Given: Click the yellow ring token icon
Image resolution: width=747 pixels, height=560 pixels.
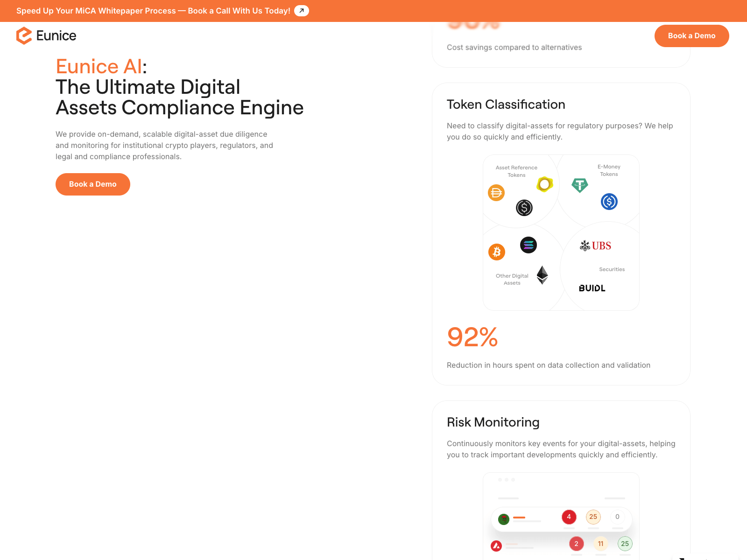Looking at the screenshot, I should (x=545, y=184).
